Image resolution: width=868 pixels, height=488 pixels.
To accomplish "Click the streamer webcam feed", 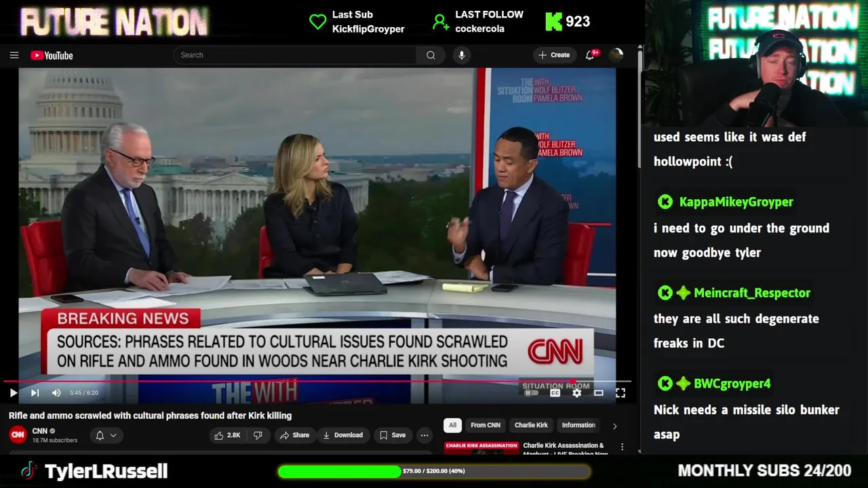I will pos(756,63).
